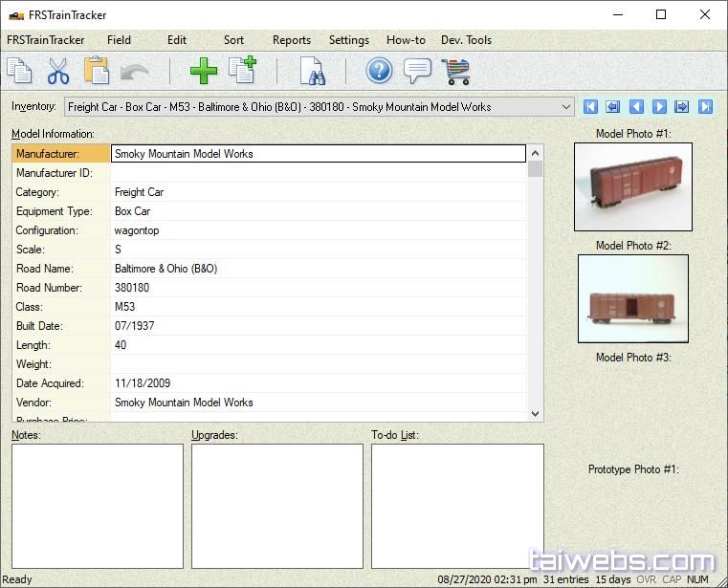Open the Reports menu
The width and height of the screenshot is (728, 588).
291,40
